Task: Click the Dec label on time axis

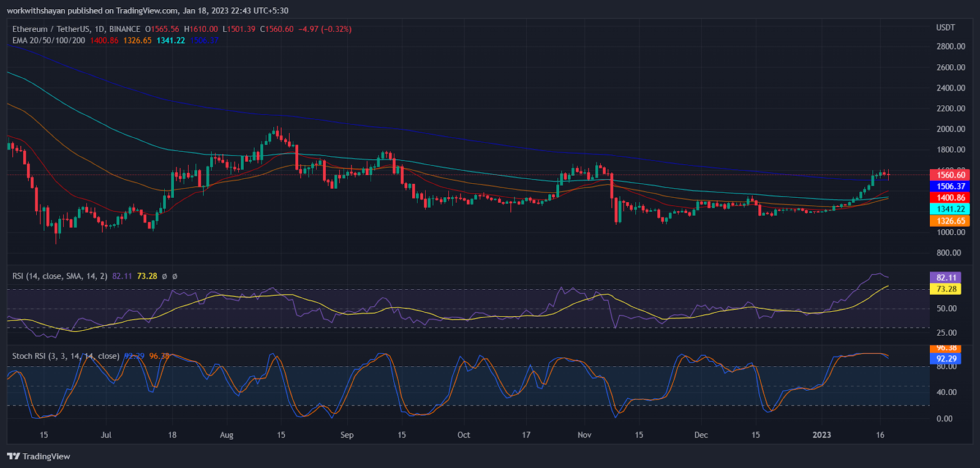Action: tap(701, 435)
